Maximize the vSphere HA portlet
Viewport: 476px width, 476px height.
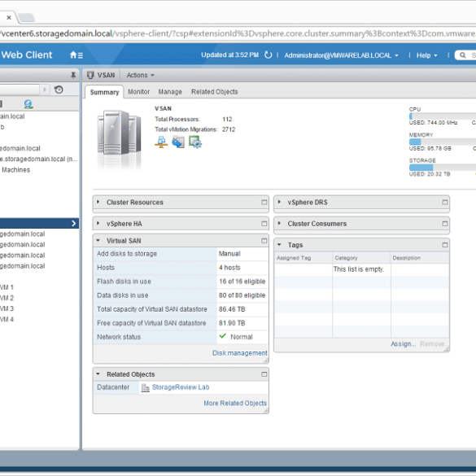264,224
